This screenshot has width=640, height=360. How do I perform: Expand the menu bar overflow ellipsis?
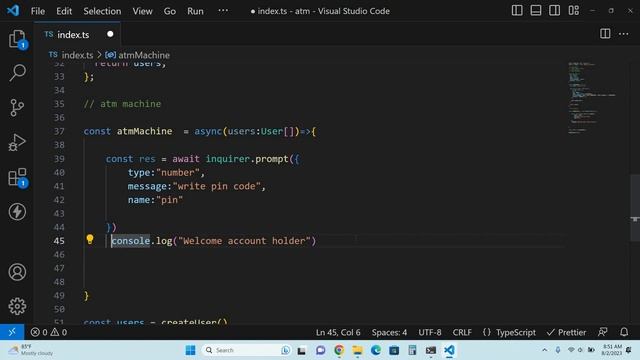[x=223, y=11]
